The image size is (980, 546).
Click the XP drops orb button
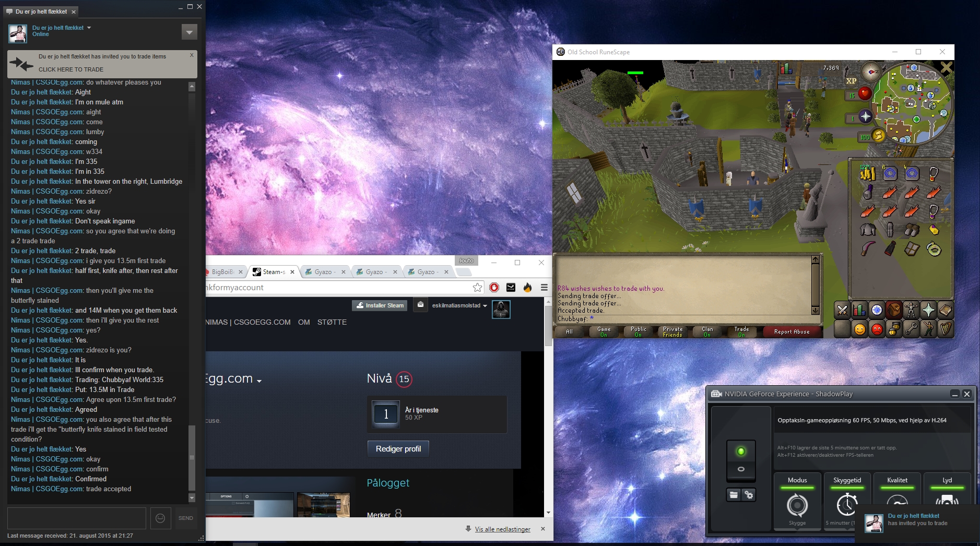[852, 81]
